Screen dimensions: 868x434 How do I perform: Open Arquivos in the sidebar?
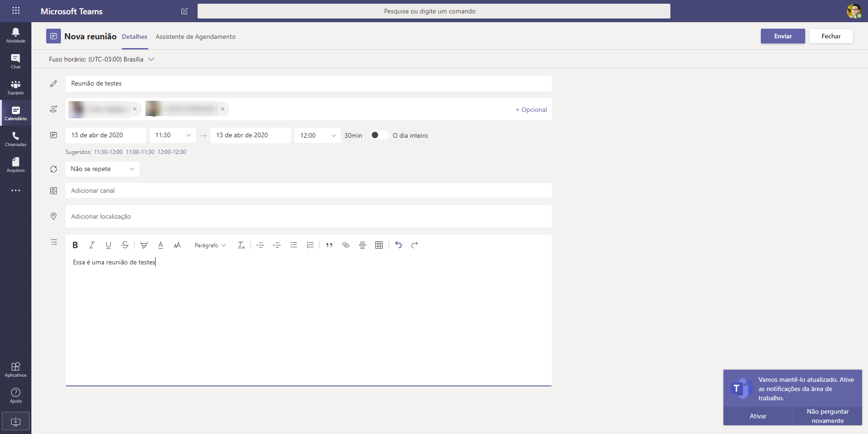click(x=16, y=165)
